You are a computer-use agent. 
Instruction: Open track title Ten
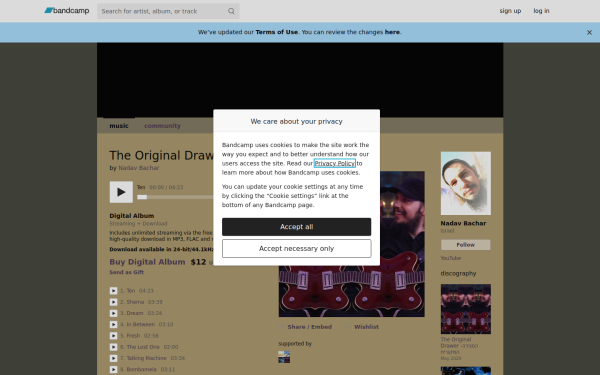(x=131, y=291)
